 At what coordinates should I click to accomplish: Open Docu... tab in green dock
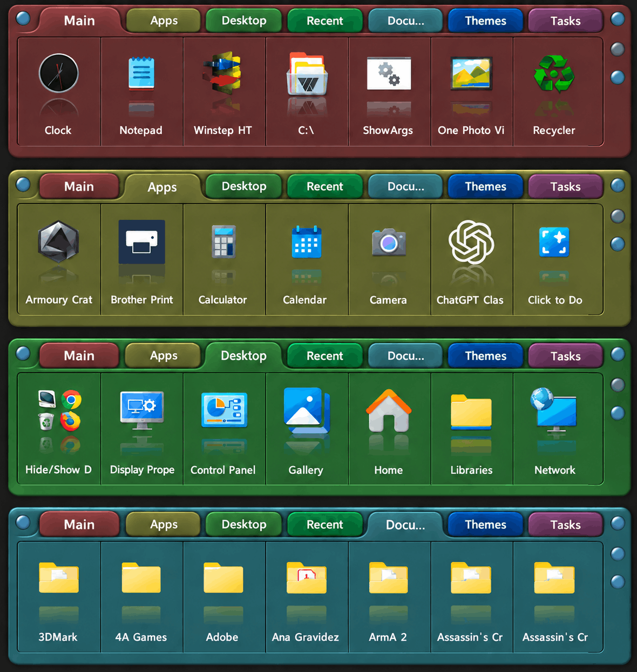pyautogui.click(x=405, y=356)
